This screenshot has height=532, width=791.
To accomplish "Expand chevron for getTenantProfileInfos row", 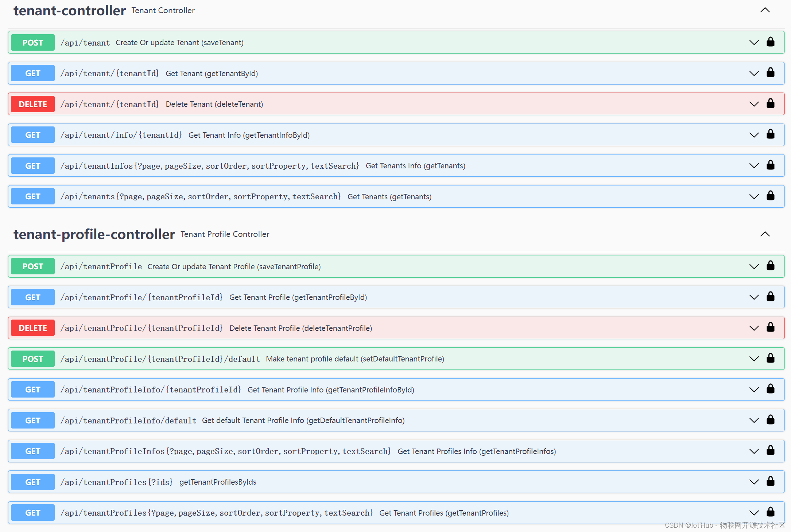I will [754, 451].
